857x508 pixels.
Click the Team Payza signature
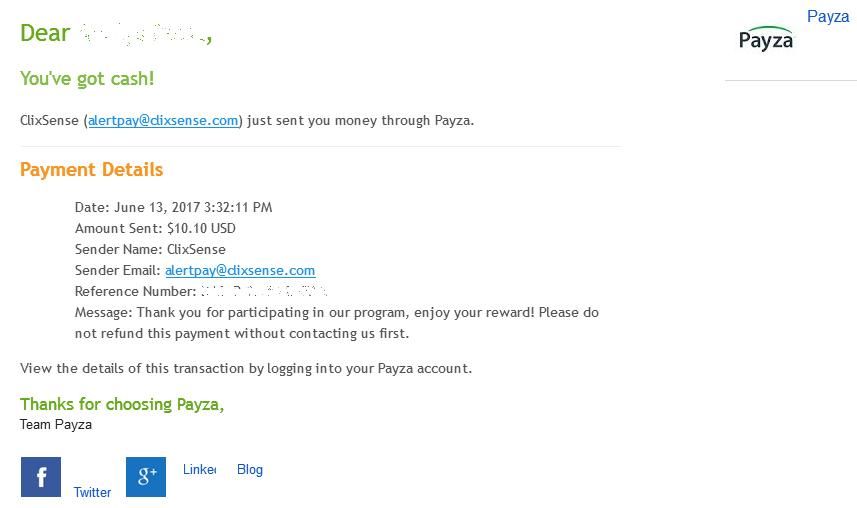pyautogui.click(x=56, y=424)
